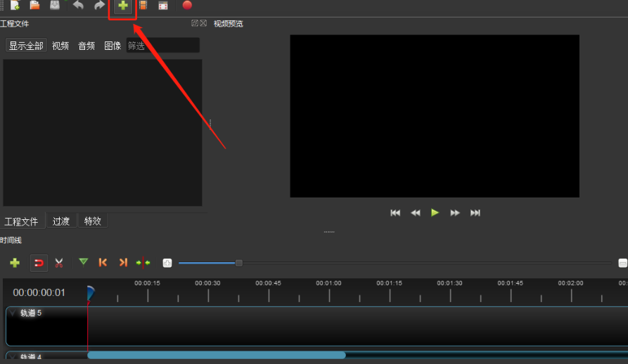
Task: Go to previous marker
Action: pyautogui.click(x=103, y=262)
